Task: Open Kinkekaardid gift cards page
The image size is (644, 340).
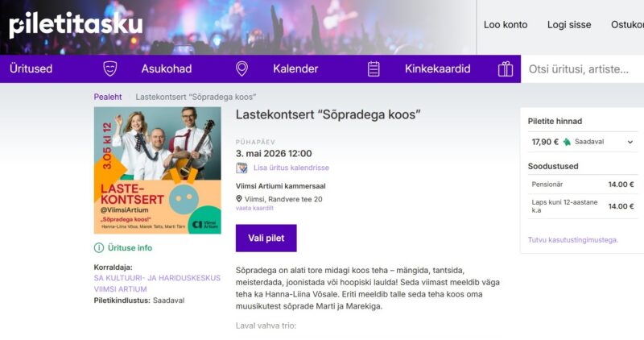Action: [437, 68]
